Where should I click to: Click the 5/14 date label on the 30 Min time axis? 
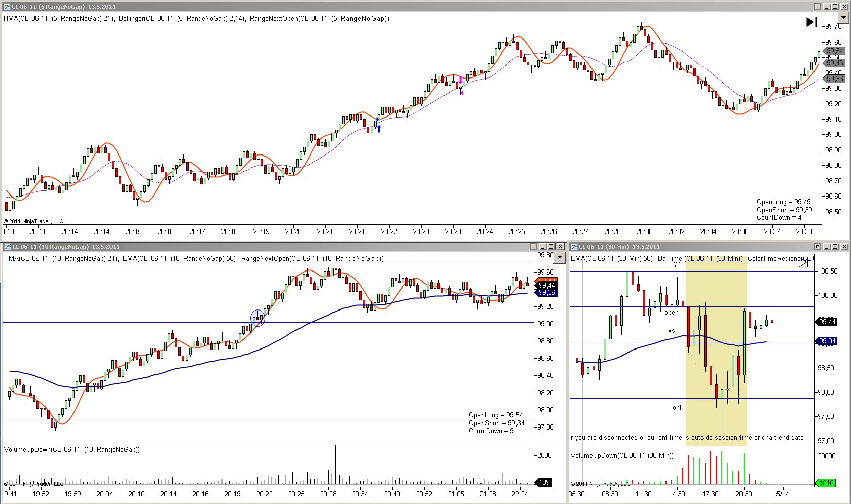783,494
